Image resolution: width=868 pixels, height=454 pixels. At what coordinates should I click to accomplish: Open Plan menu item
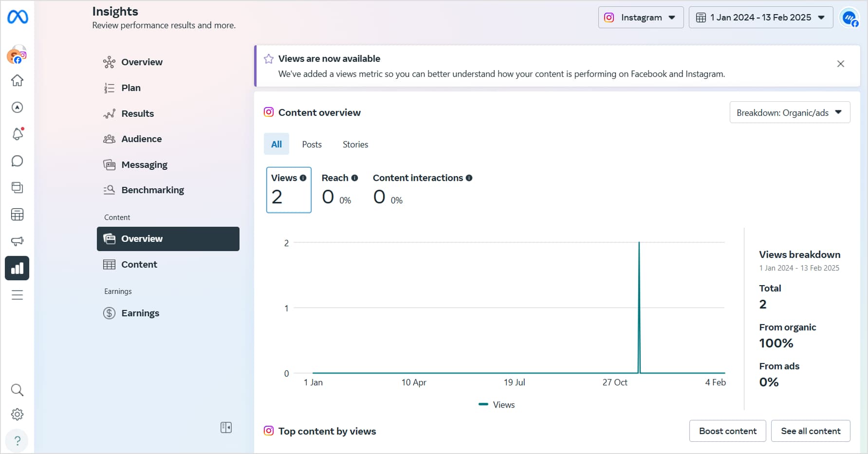click(x=168, y=88)
